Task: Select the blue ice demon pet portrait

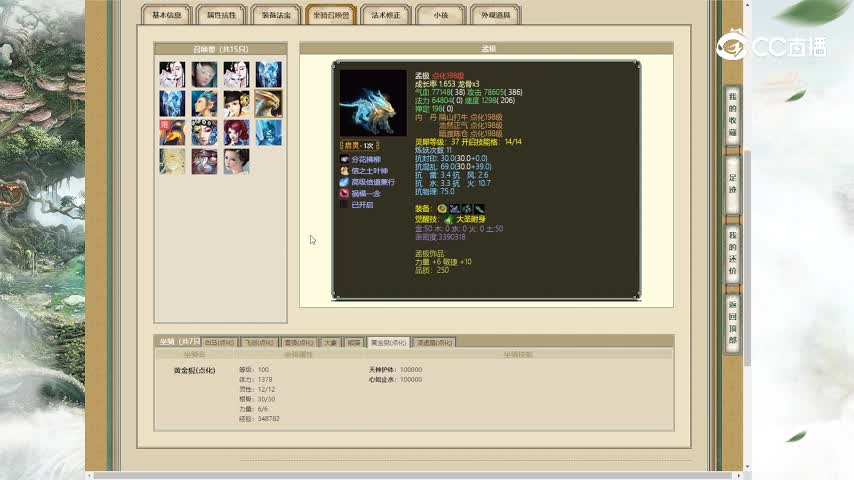Action: (x=269, y=132)
